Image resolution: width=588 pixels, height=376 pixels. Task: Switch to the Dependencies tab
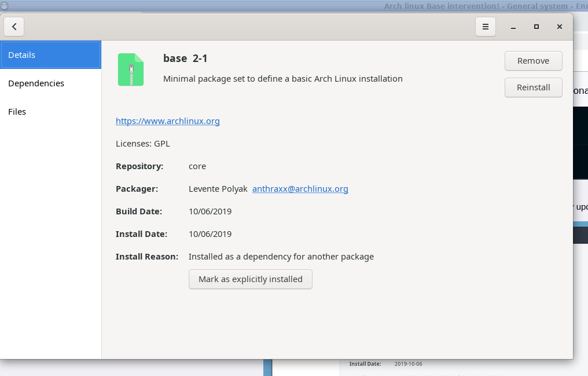coord(50,83)
